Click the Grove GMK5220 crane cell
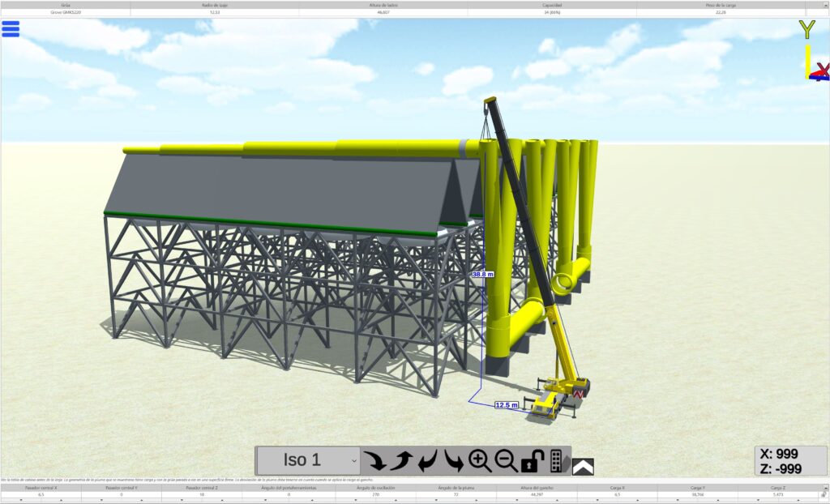Viewport: 830px width, 504px height. pos(66,11)
